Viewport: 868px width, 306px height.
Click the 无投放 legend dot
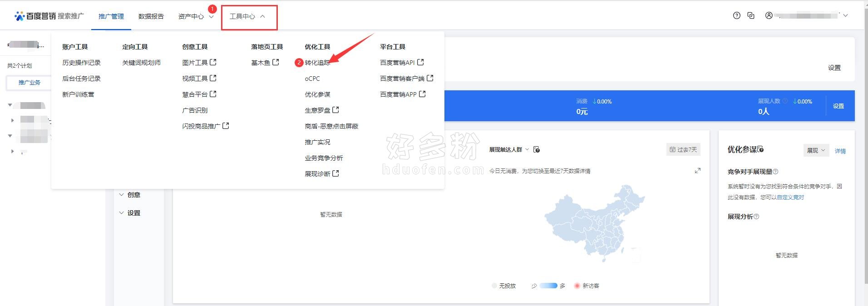click(x=494, y=286)
